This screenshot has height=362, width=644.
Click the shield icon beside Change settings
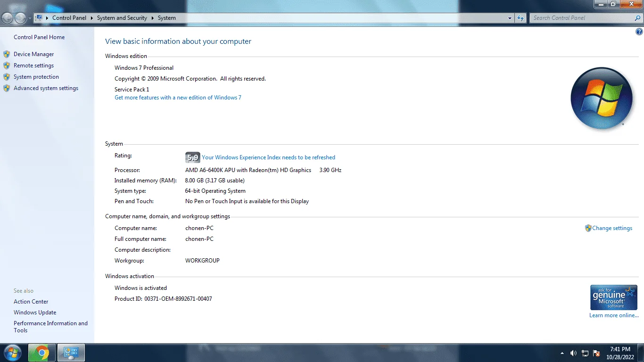pos(588,228)
